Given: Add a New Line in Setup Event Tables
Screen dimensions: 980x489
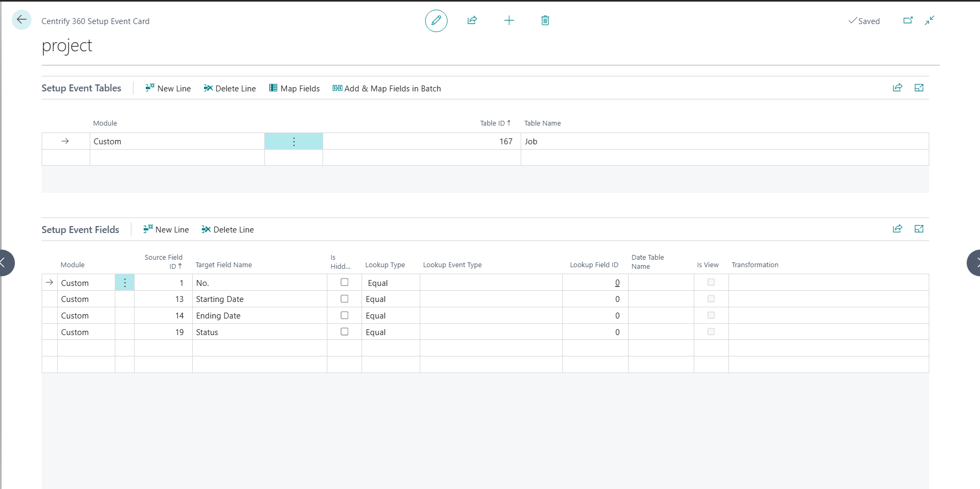Looking at the screenshot, I should tap(168, 88).
